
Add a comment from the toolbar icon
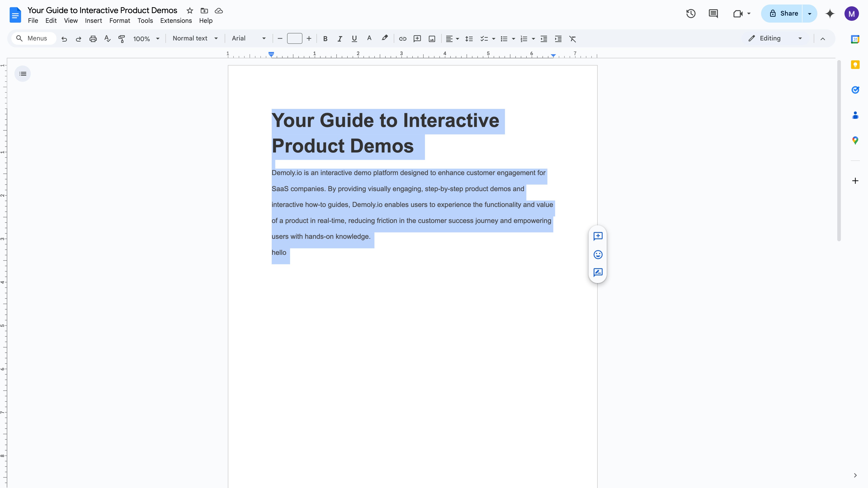click(x=417, y=39)
